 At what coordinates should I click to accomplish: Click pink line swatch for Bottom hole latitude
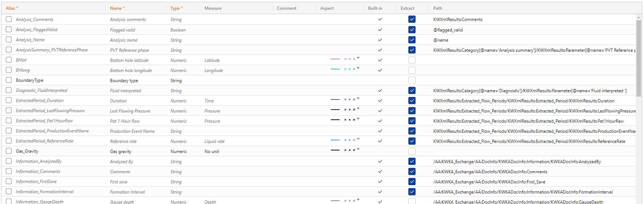[335, 59]
